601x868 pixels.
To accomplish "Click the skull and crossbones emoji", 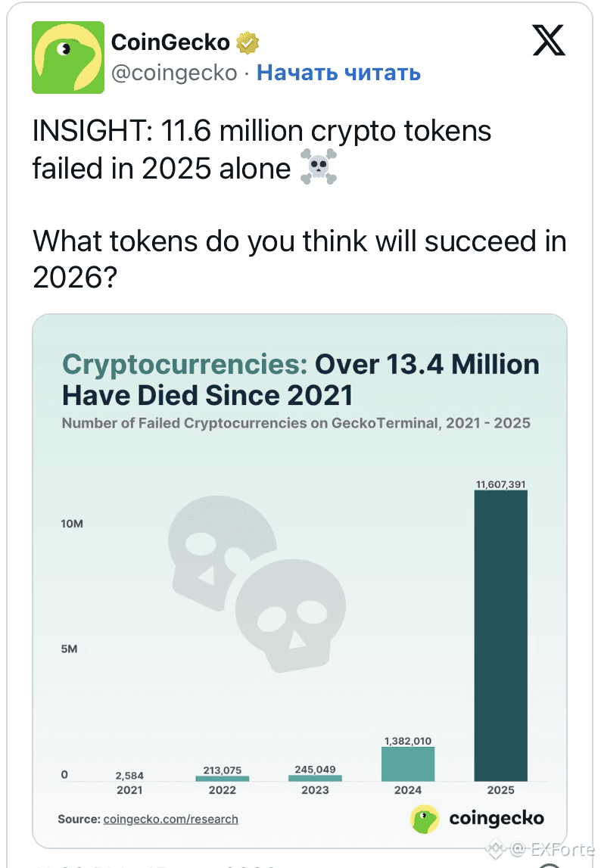I will pos(319,166).
